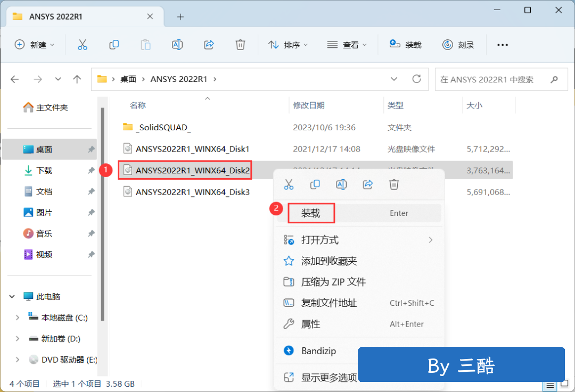Sort by the 名称 column header
Image resolution: width=575 pixels, height=392 pixels.
point(138,105)
